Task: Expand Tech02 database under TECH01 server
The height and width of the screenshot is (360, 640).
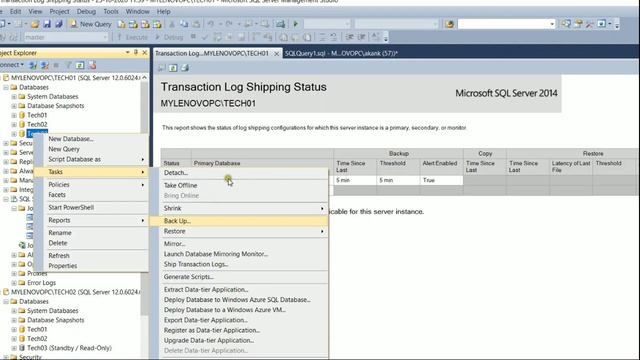Action: 14,124
